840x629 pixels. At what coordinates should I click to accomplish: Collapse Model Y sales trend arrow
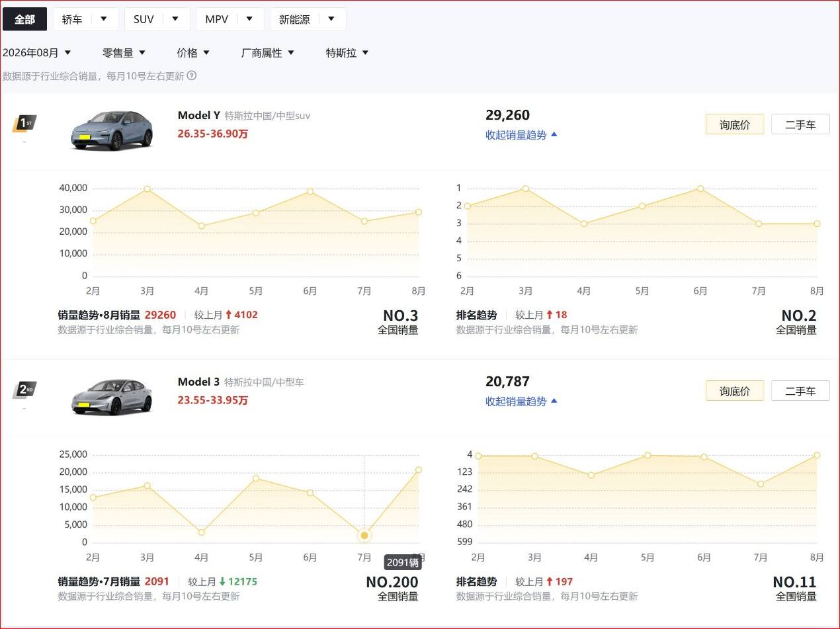tap(554, 134)
